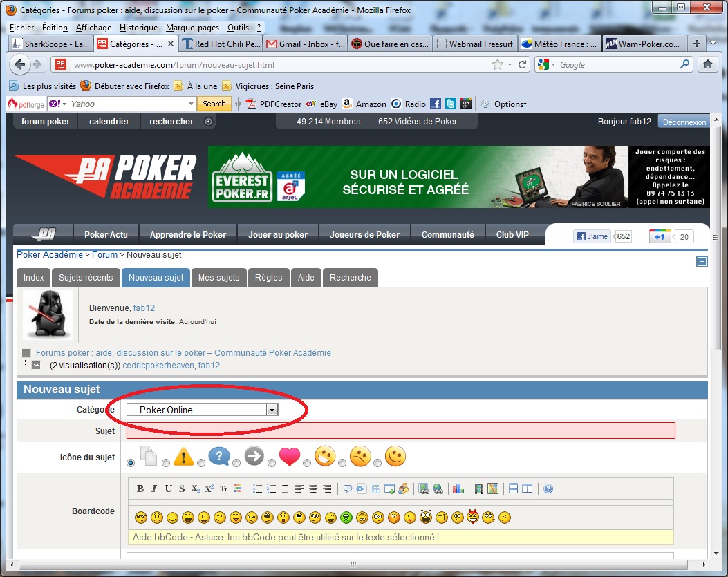728x577 pixels.
Task: Insert an image link icon
Action: pyautogui.click(x=423, y=489)
